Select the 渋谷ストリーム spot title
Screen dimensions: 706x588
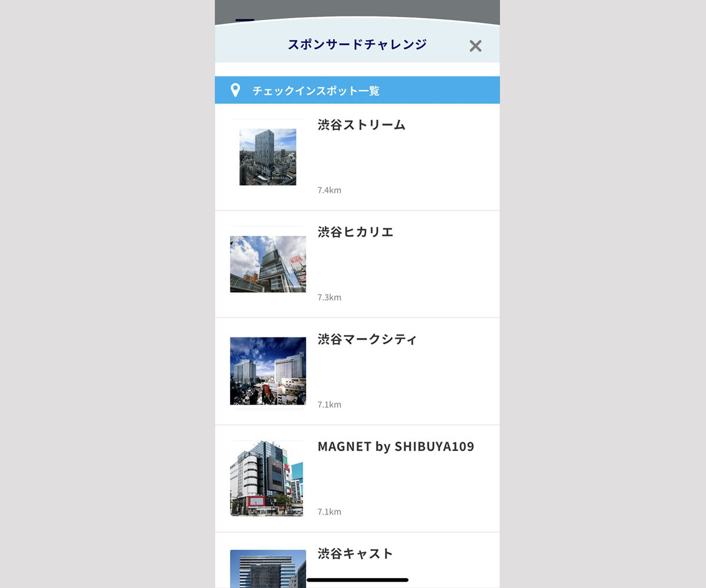point(361,125)
